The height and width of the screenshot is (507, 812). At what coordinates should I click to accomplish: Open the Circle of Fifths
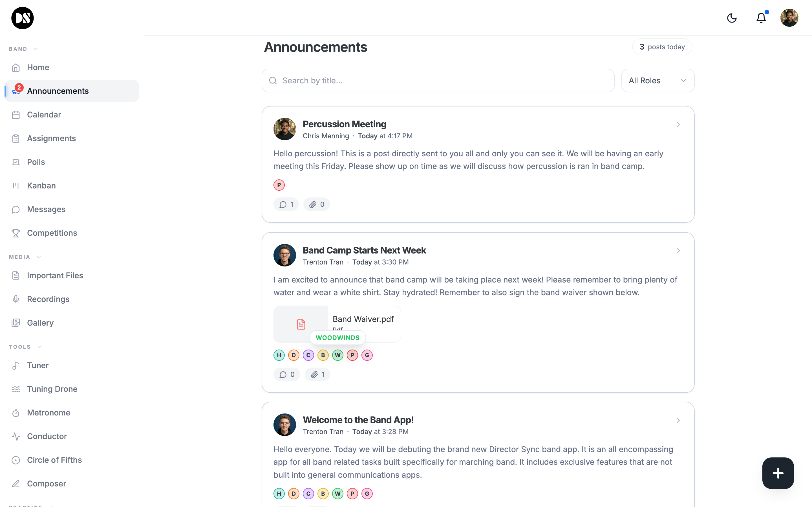54,460
